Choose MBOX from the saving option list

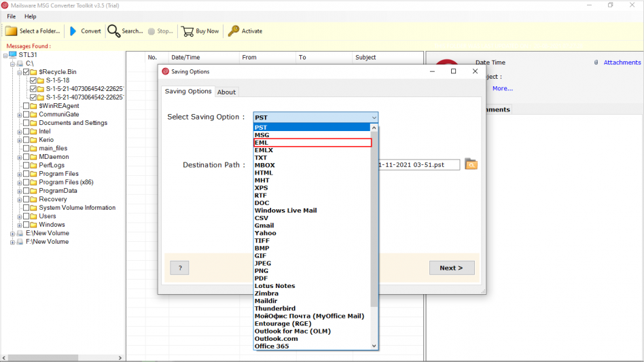click(312, 165)
